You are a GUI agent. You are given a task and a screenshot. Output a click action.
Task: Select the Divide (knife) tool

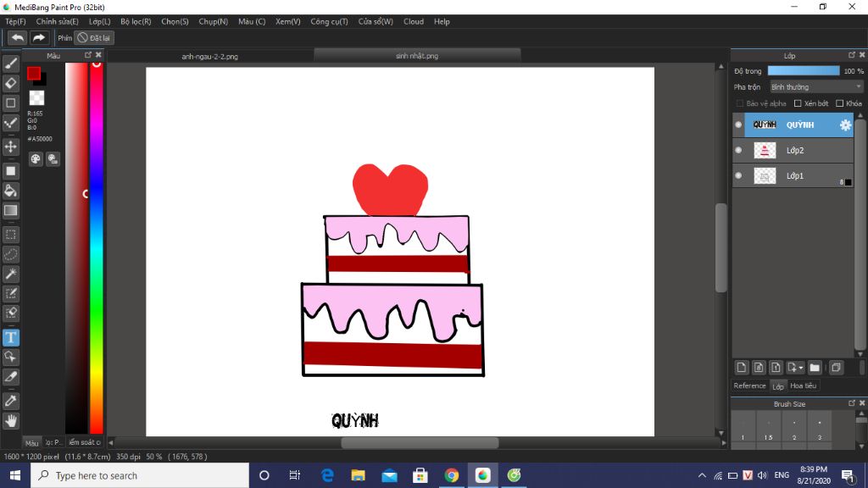point(10,377)
